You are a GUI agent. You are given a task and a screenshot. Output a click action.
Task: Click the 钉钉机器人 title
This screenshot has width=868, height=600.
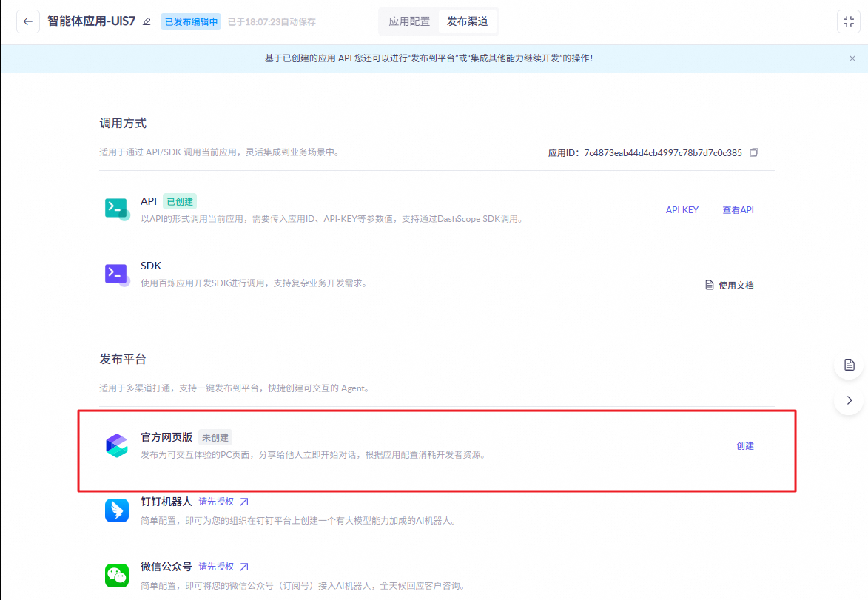(x=166, y=502)
